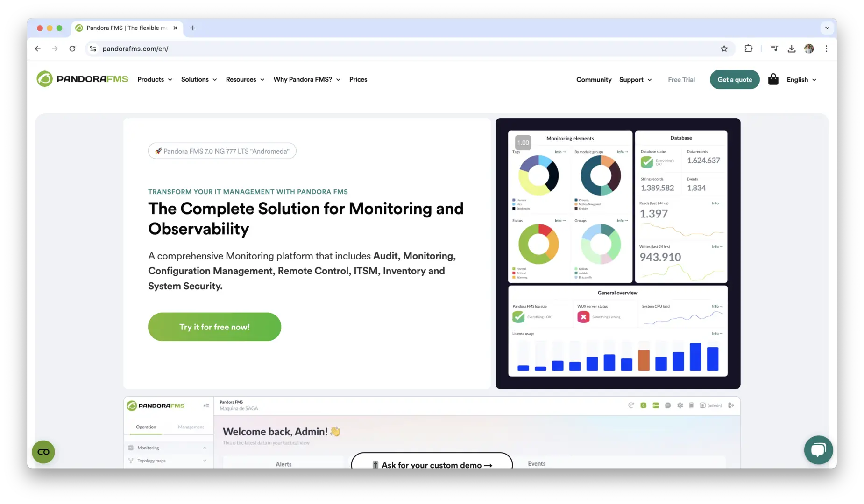Go back to the previous page
The width and height of the screenshot is (864, 504).
(38, 49)
